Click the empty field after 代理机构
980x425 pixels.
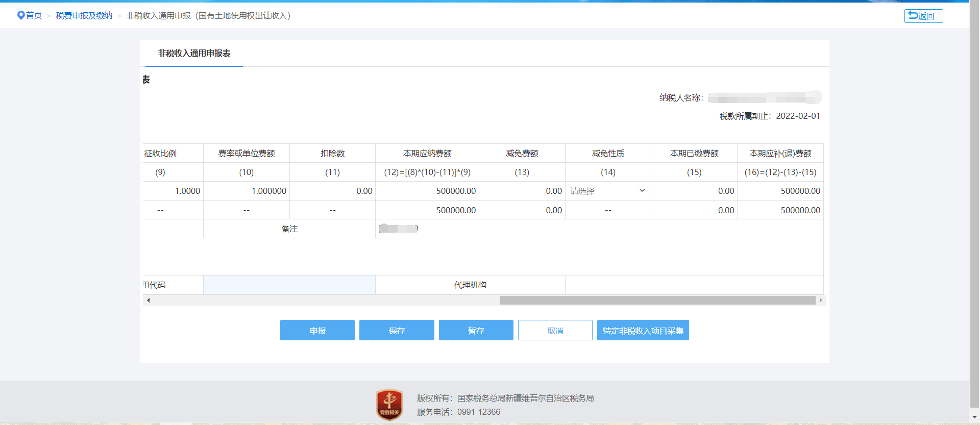[694, 285]
